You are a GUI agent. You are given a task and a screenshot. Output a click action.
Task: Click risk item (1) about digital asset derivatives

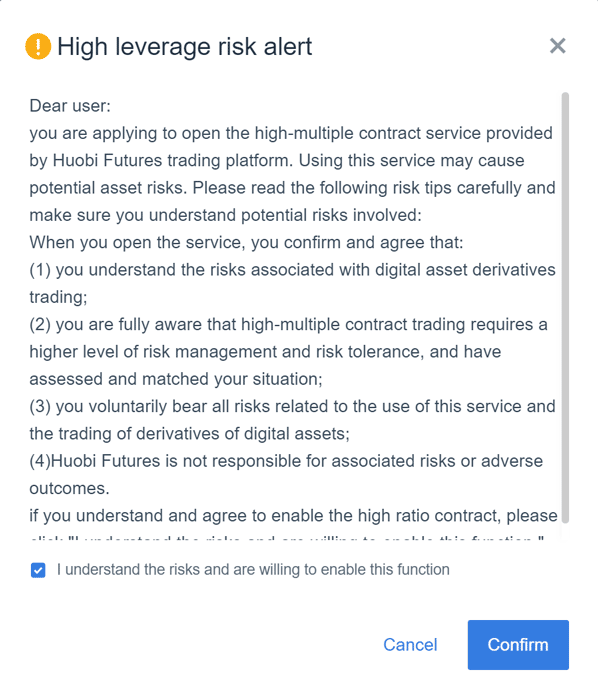[x=293, y=284]
